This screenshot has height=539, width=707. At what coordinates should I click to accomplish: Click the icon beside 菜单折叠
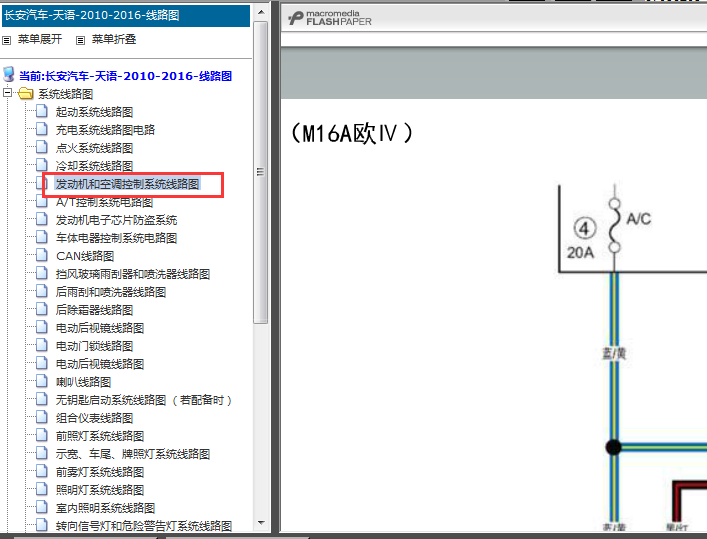tap(80, 41)
